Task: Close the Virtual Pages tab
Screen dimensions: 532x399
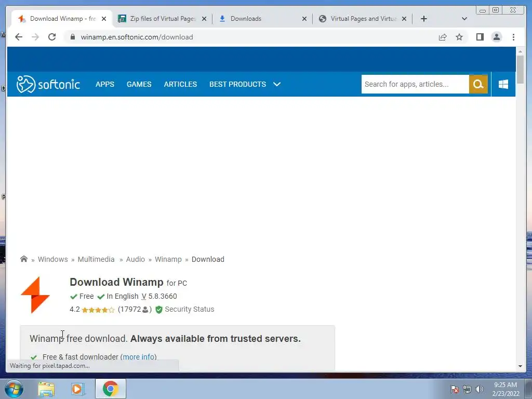Action: pos(404,19)
